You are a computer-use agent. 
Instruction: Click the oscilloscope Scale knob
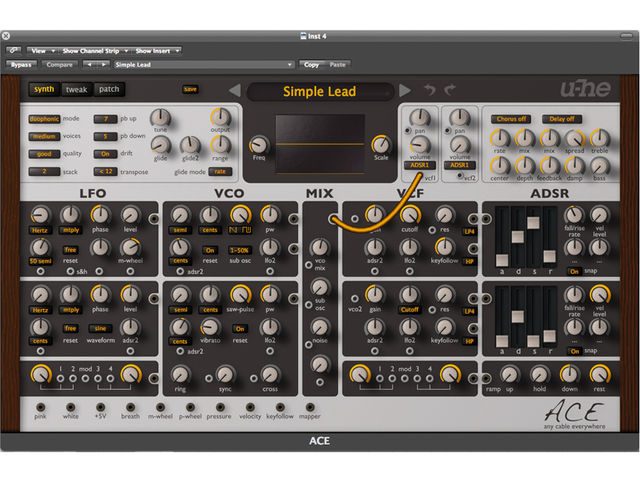(380, 144)
